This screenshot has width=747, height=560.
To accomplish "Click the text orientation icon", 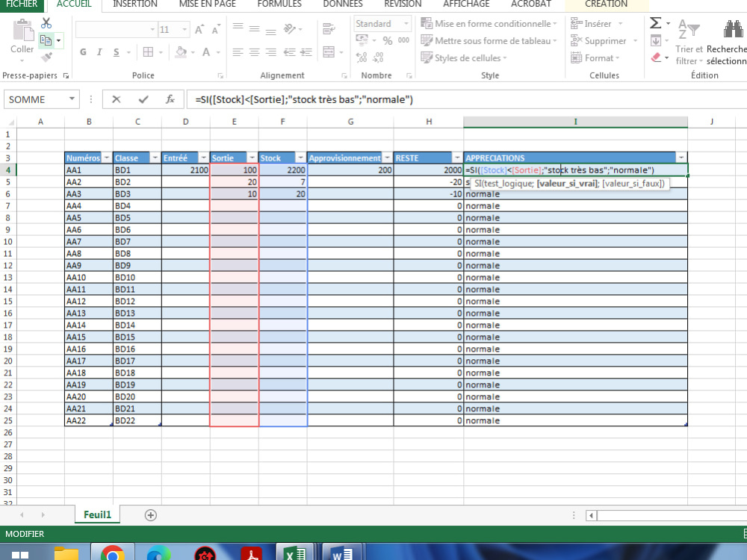I will pos(289,28).
